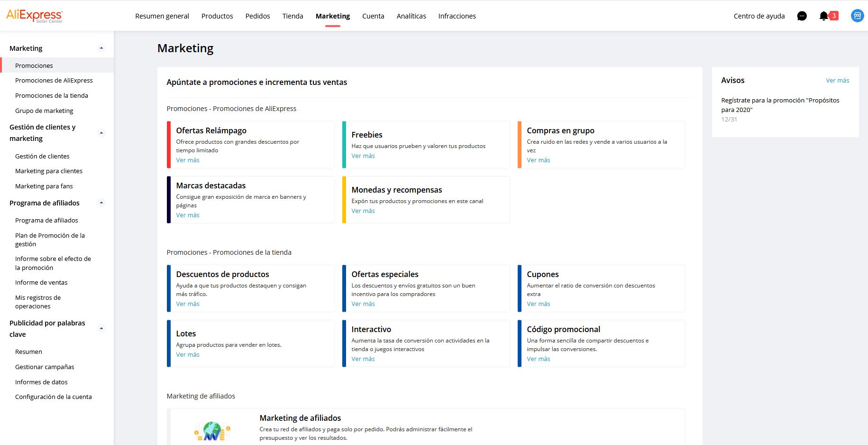Open Promociones de AliExpress sidebar item
The width and height of the screenshot is (868, 445).
(x=54, y=81)
